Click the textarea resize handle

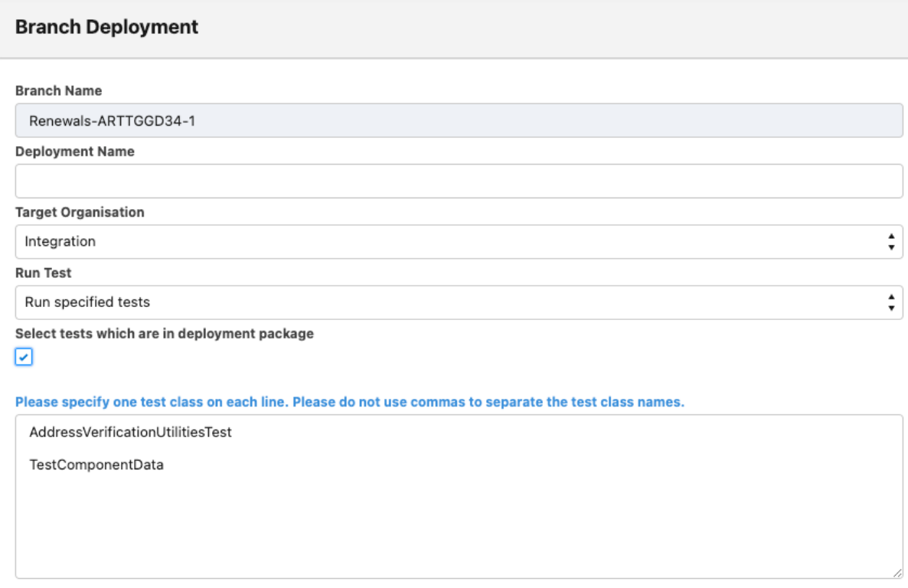click(x=897, y=573)
